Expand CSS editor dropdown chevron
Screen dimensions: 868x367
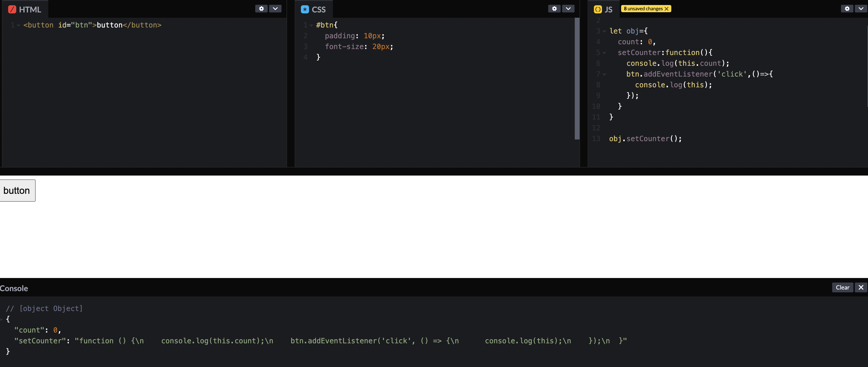pos(568,9)
